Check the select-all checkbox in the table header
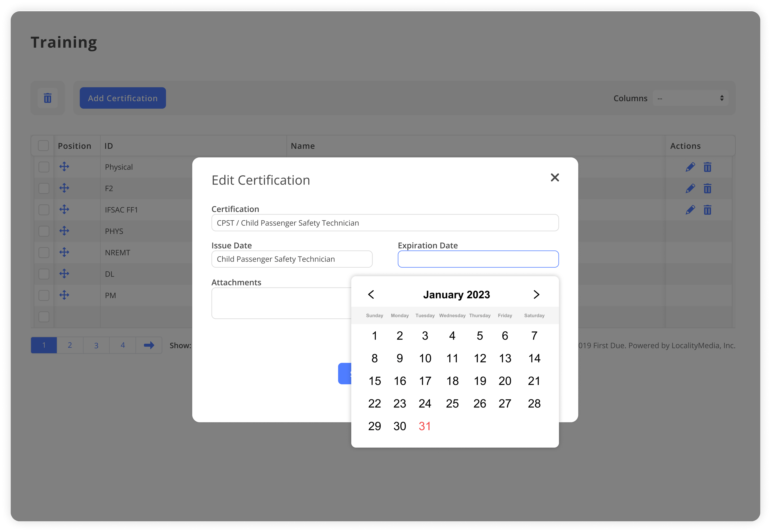This screenshot has height=532, width=771. point(44,146)
